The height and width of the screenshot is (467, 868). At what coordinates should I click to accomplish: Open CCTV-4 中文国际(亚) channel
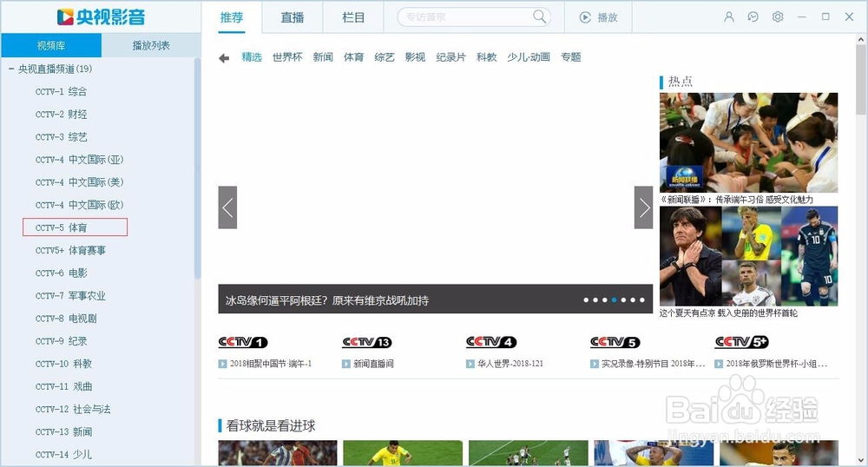coord(79,160)
